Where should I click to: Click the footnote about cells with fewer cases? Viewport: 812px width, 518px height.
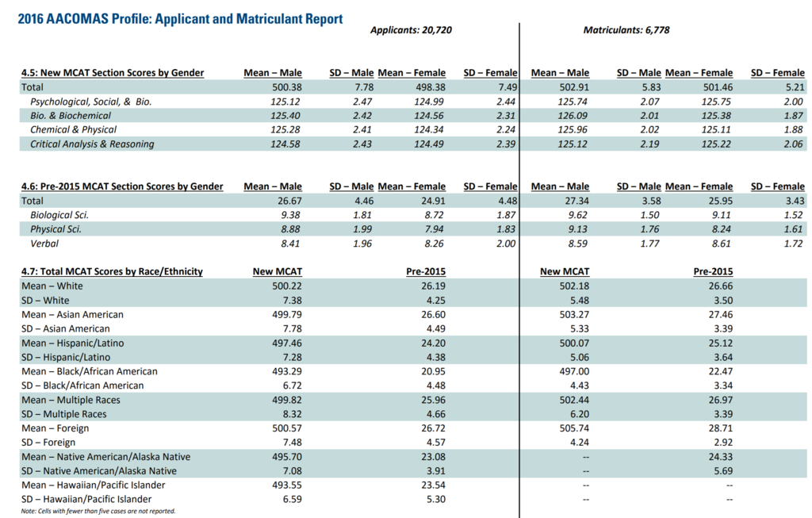pos(98,512)
